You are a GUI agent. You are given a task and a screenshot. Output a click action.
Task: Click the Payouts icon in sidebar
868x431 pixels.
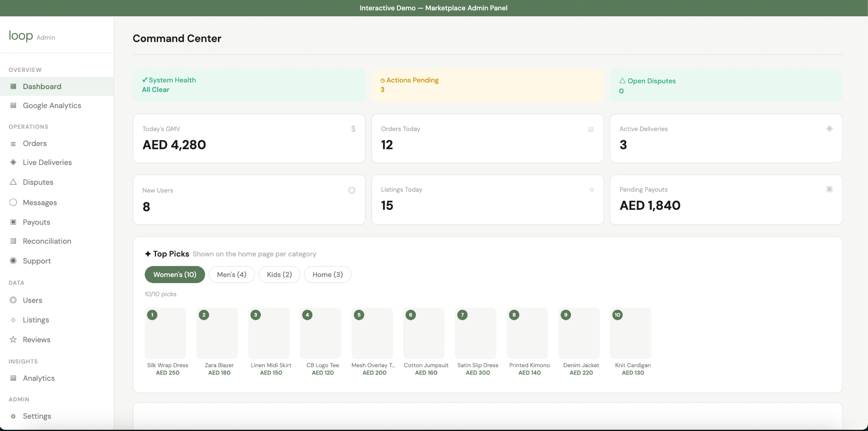(x=13, y=222)
